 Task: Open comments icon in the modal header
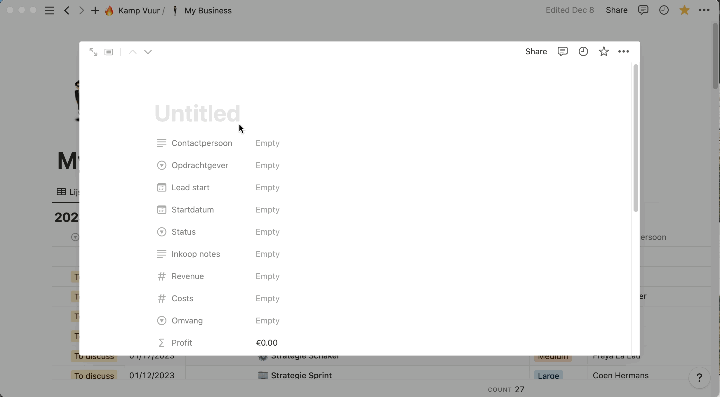[x=562, y=51]
